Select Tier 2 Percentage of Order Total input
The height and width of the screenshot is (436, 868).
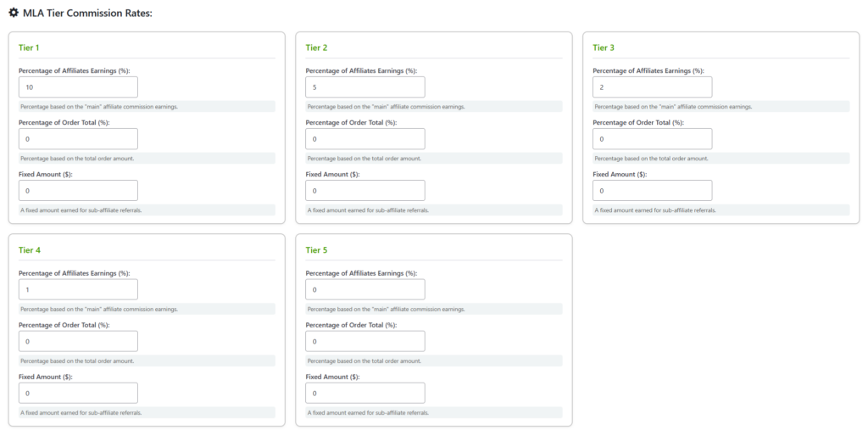(365, 139)
